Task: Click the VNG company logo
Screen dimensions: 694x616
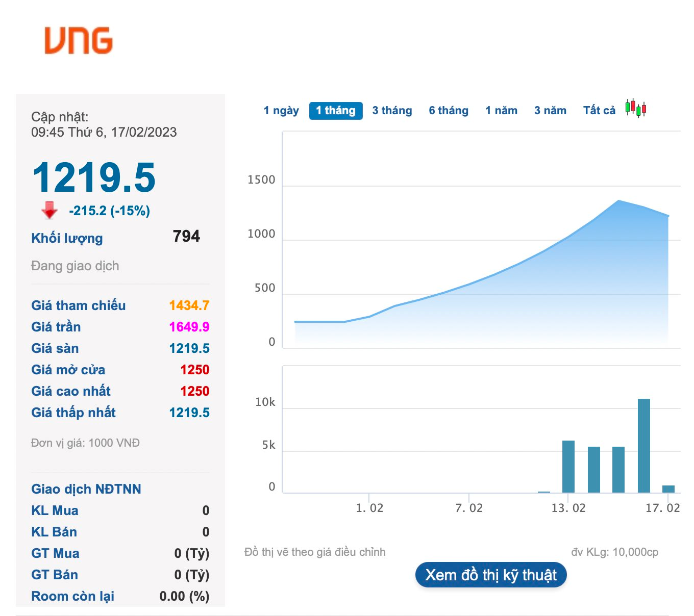Action: (79, 41)
